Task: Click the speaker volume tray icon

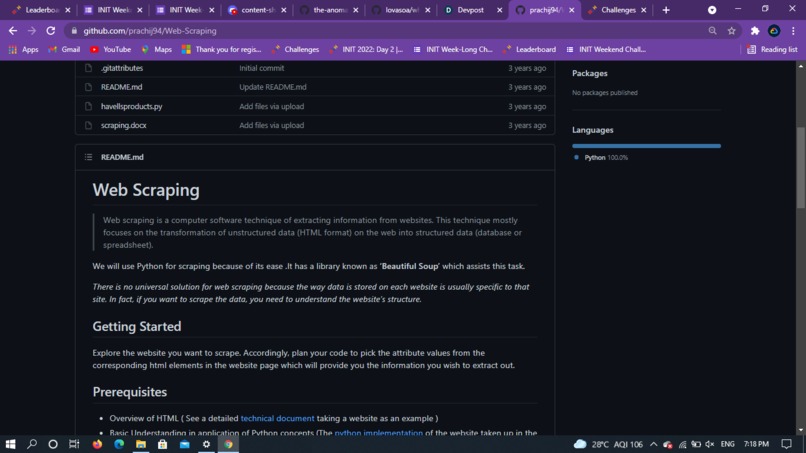Action: click(710, 444)
